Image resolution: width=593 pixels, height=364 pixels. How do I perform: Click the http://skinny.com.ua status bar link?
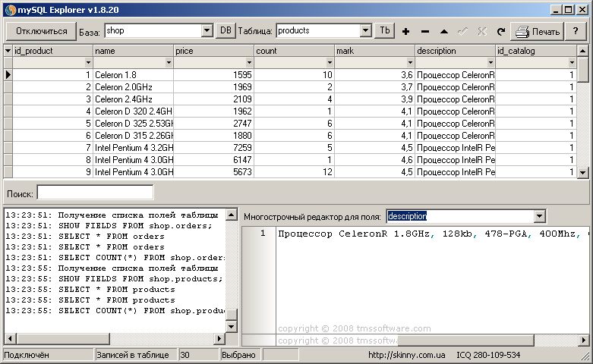click(406, 355)
